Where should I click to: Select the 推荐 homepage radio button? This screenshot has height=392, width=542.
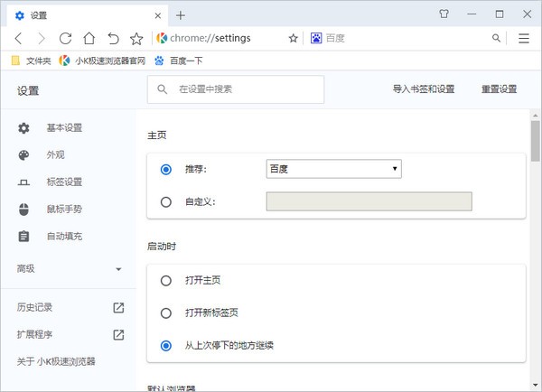[x=165, y=169]
